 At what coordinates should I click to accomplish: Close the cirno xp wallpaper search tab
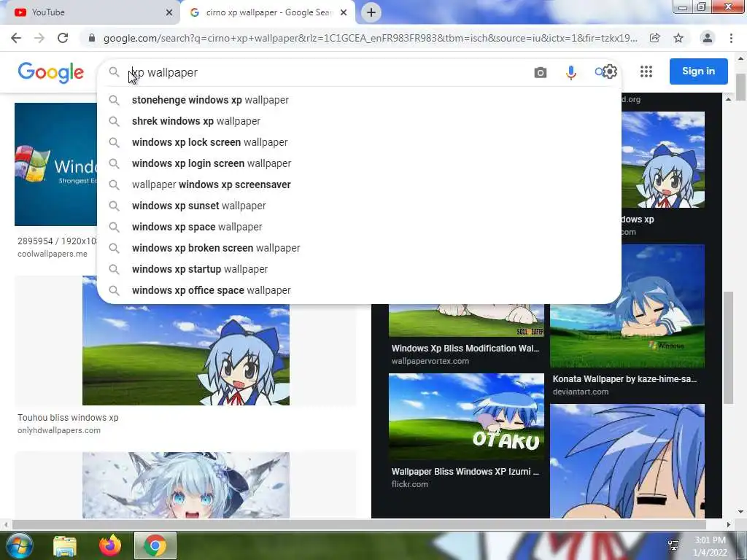coord(344,12)
